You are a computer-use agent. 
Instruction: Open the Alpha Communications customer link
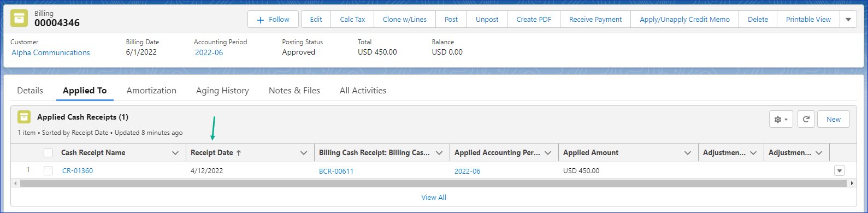51,53
